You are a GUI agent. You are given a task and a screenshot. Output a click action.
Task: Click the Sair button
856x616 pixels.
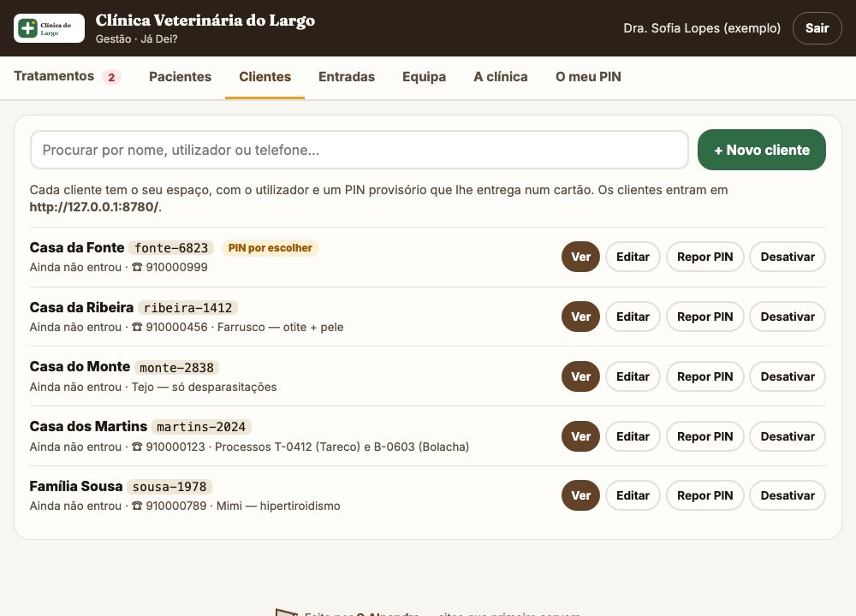tap(817, 28)
